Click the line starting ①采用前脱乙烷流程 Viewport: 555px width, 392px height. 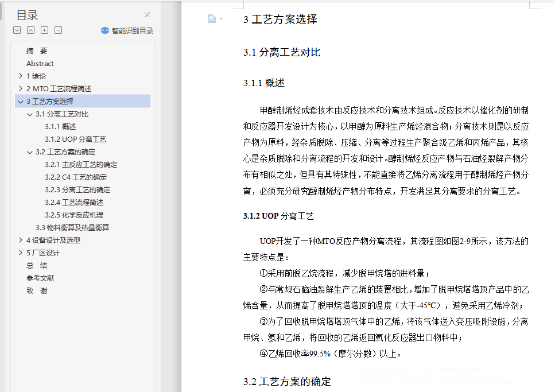click(x=344, y=273)
